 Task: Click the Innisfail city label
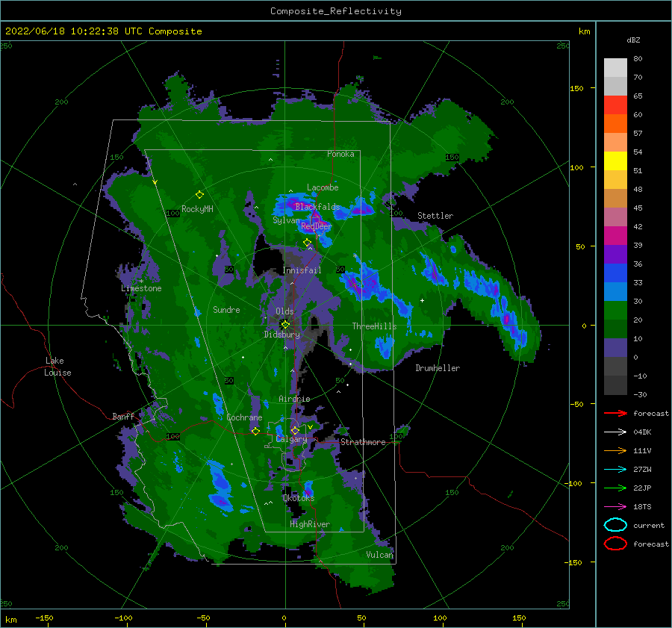(302, 270)
